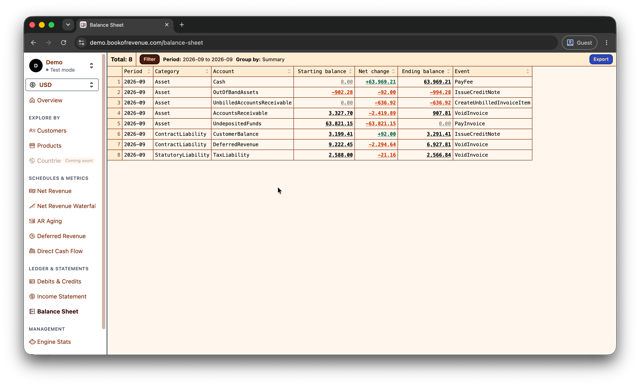Reload the page with the refresh icon
The image size is (640, 386).
tap(63, 42)
